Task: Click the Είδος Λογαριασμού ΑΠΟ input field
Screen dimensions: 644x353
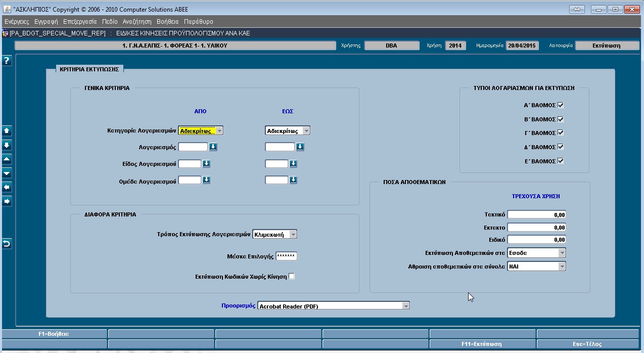Action: click(190, 164)
